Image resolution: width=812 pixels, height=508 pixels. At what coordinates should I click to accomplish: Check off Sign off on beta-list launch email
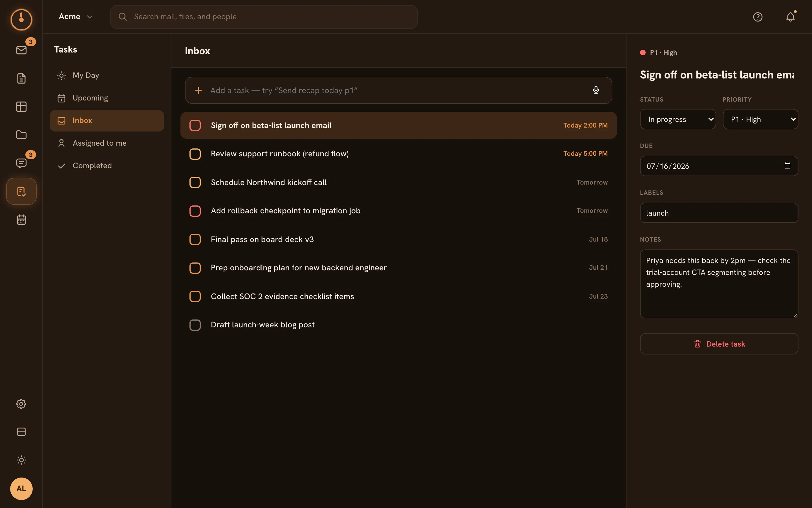195,125
